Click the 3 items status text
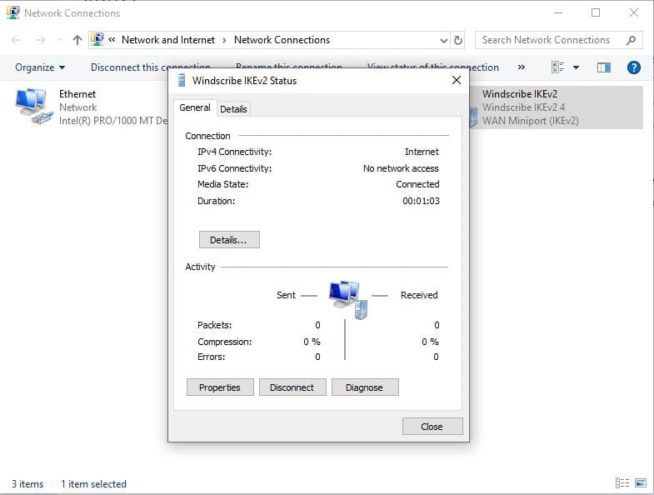Viewport: 654px width, 495px height. [28, 484]
